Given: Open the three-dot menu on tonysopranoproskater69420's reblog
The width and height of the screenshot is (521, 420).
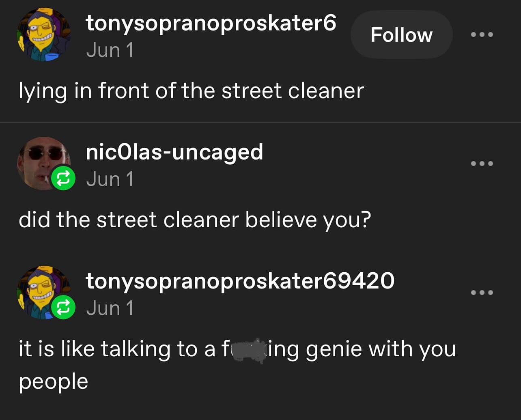Looking at the screenshot, I should click(x=482, y=293).
